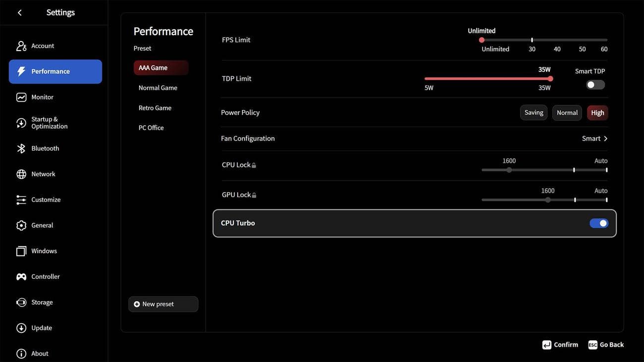Set Power Policy to Saving

pos(534,113)
